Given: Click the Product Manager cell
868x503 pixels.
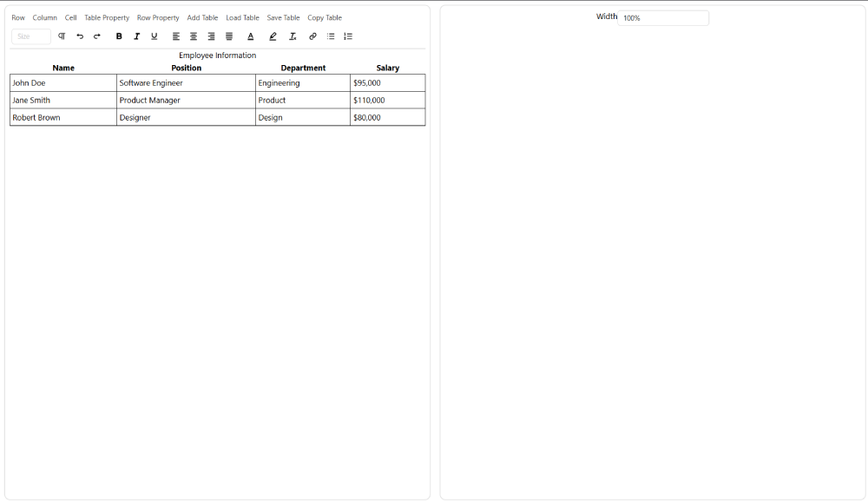Looking at the screenshot, I should click(x=186, y=100).
